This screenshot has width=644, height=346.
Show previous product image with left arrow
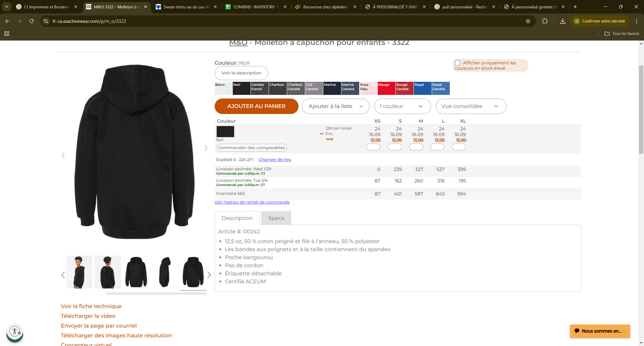click(x=63, y=155)
